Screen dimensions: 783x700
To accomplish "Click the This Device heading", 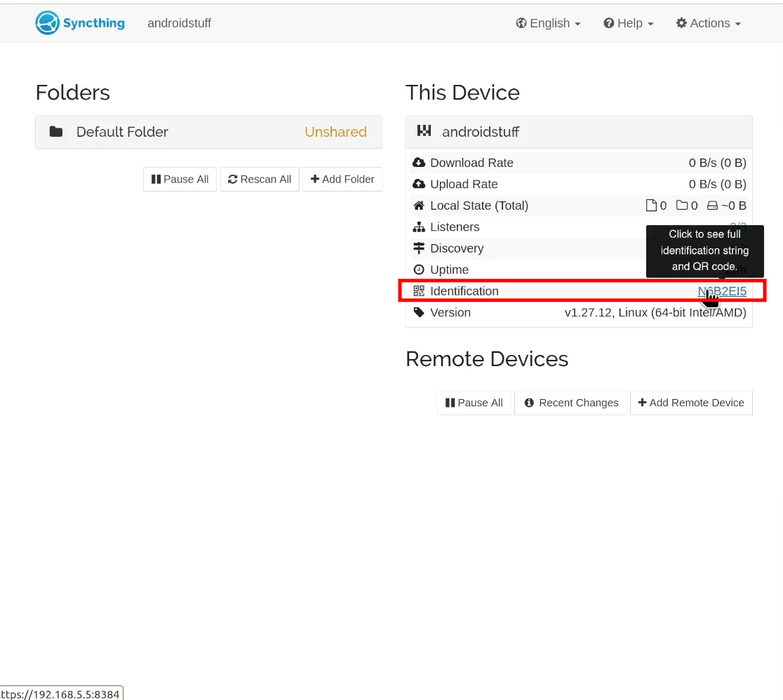I will point(462,93).
